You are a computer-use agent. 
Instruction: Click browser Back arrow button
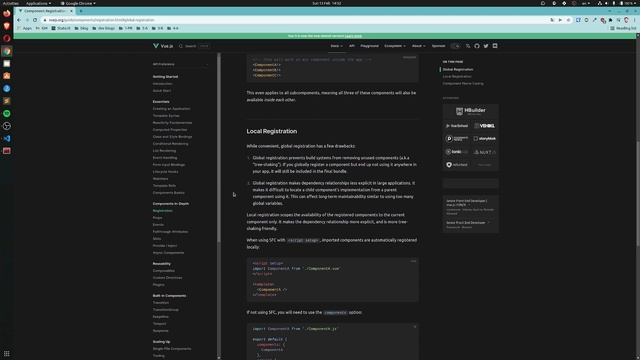[x=19, y=20]
